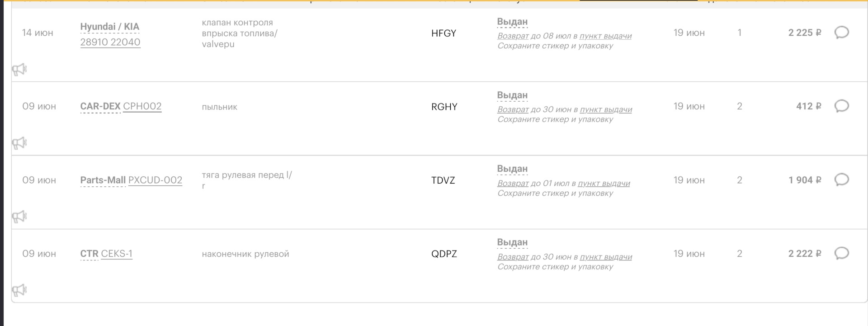
Task: Expand the Выдан status for RGHY order
Action: pyautogui.click(x=512, y=95)
